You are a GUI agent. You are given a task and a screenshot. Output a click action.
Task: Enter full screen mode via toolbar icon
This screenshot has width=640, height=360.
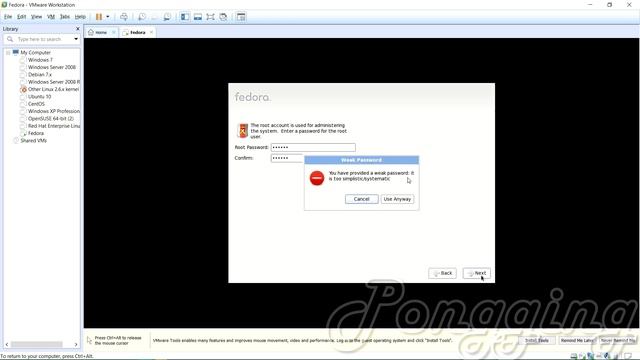pos(210,17)
